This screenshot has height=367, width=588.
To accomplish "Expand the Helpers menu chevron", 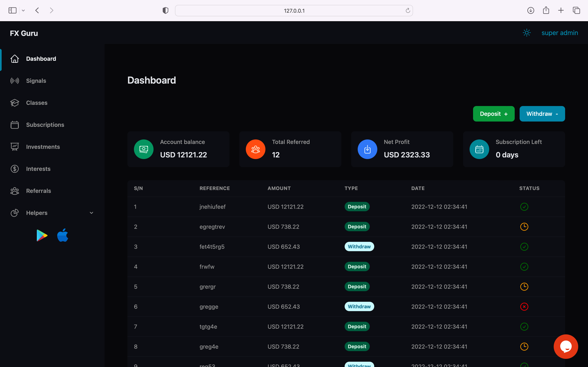I will pos(91,213).
